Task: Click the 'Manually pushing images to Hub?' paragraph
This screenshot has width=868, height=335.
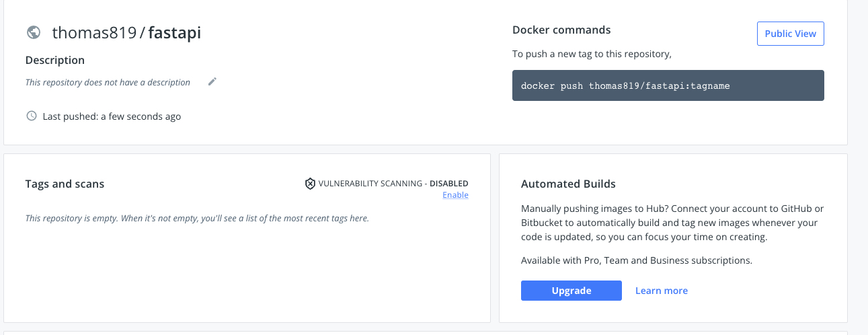Action: point(672,223)
